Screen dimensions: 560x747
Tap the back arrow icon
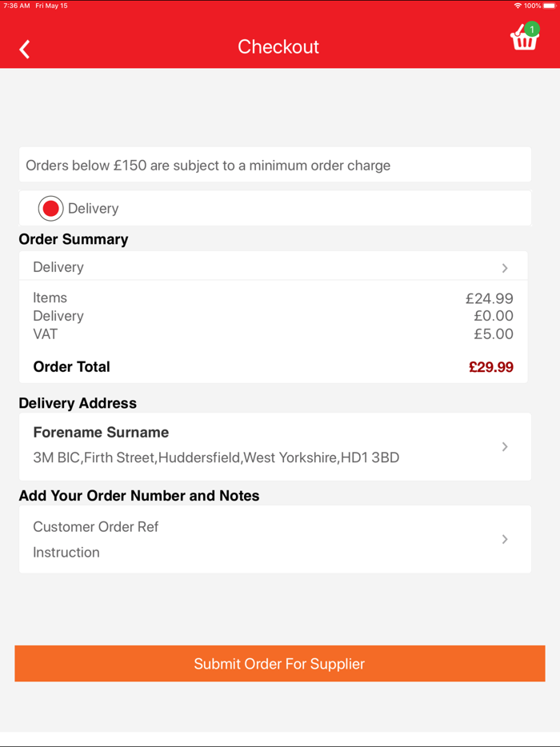[25, 50]
